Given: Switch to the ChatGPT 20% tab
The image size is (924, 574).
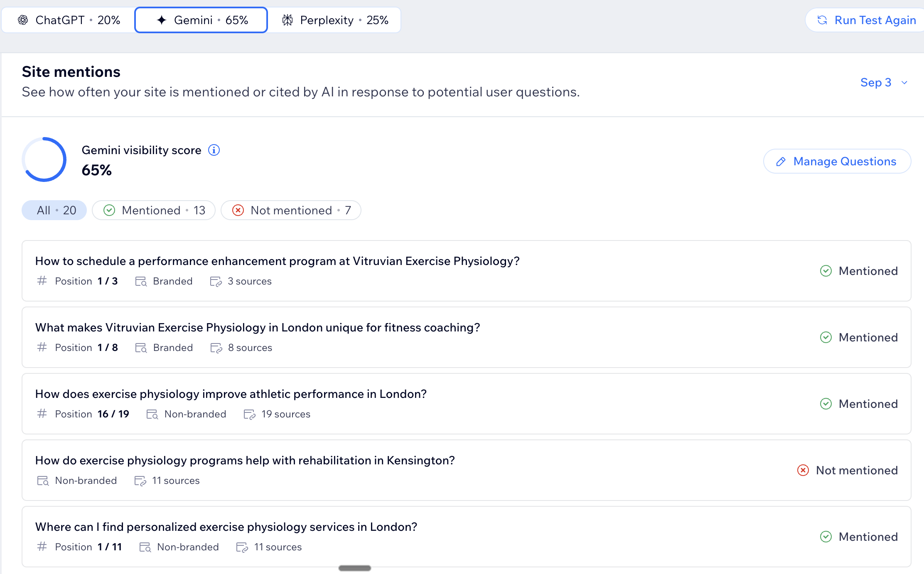Looking at the screenshot, I should click(69, 20).
